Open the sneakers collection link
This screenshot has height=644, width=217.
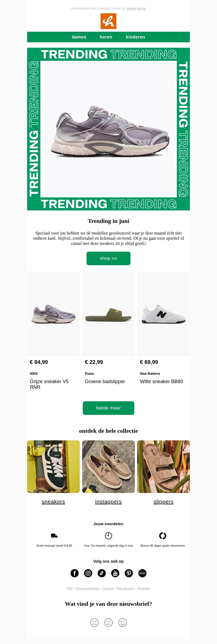(53, 502)
